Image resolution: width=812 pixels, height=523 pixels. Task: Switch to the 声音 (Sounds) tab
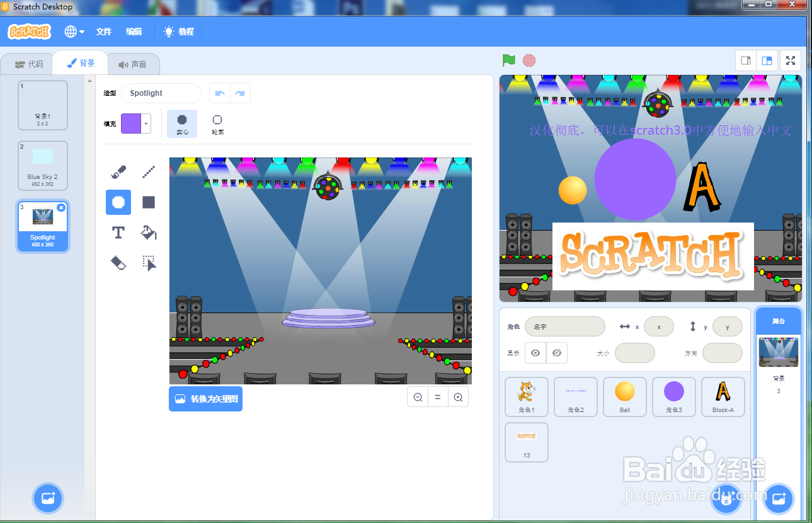tap(134, 62)
